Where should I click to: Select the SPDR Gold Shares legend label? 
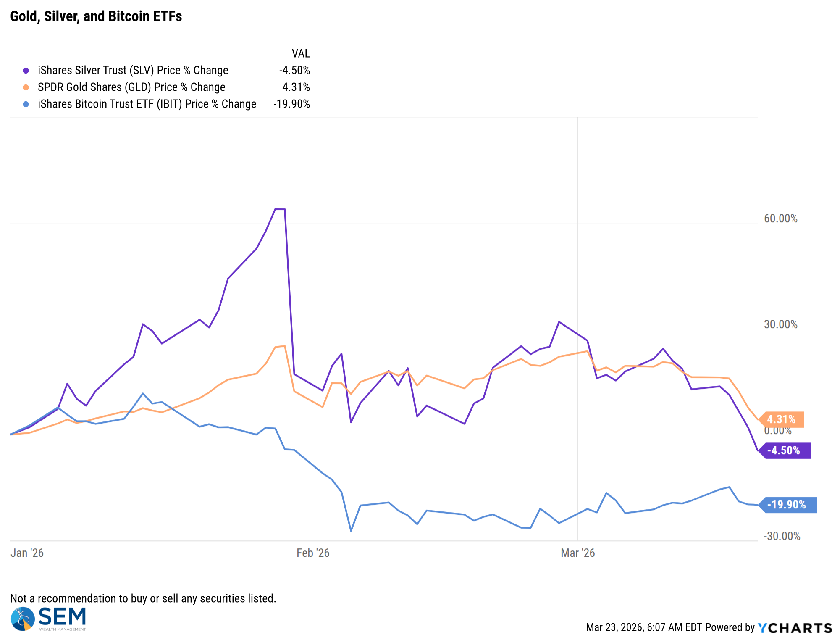coord(131,87)
